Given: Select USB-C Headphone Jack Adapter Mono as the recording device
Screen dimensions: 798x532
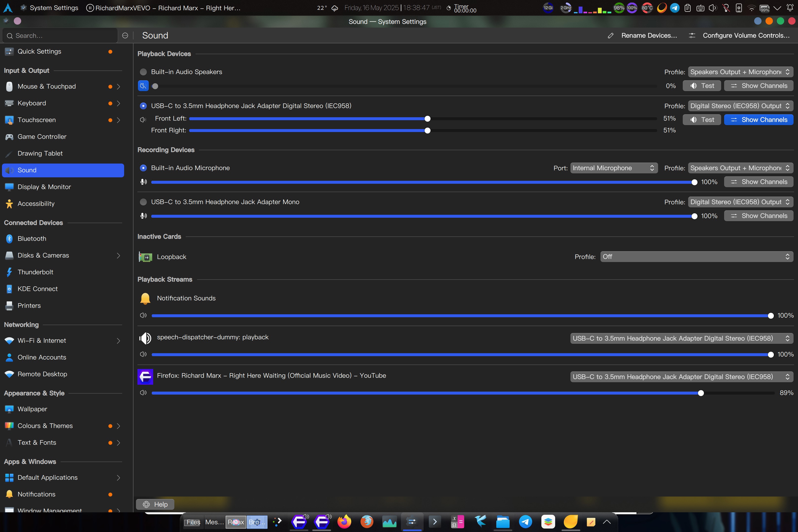Looking at the screenshot, I should (x=144, y=202).
